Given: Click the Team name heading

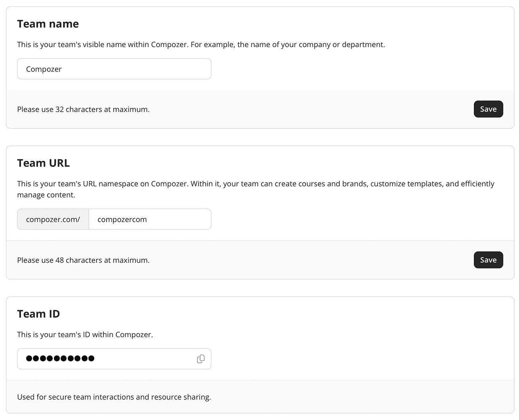Looking at the screenshot, I should pos(48,24).
